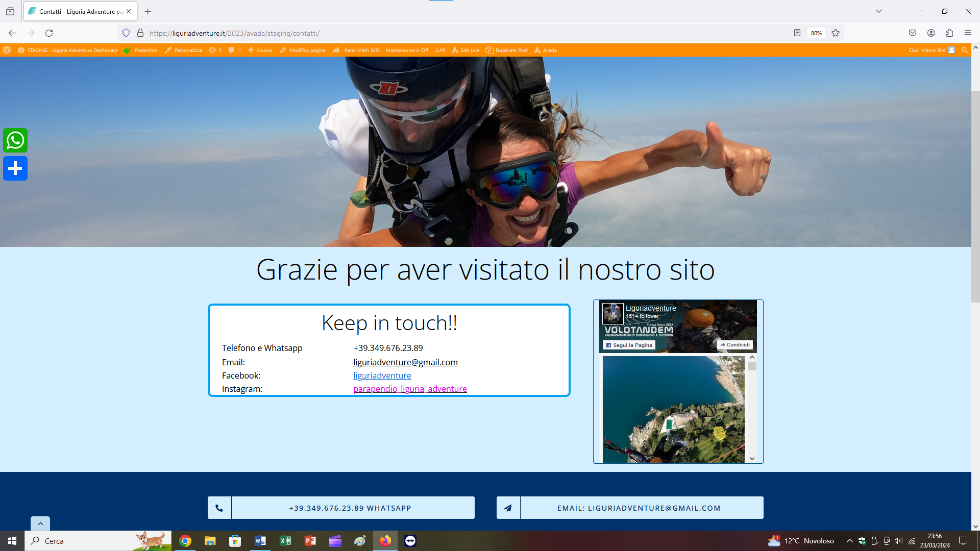Open comments bubble in admin bar
The image size is (980, 551).
click(x=235, y=50)
